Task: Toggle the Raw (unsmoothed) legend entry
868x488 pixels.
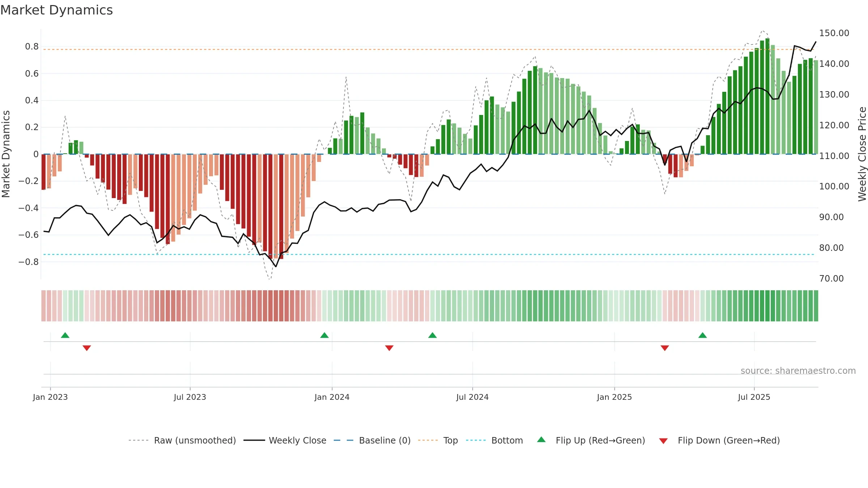Action: [x=182, y=440]
